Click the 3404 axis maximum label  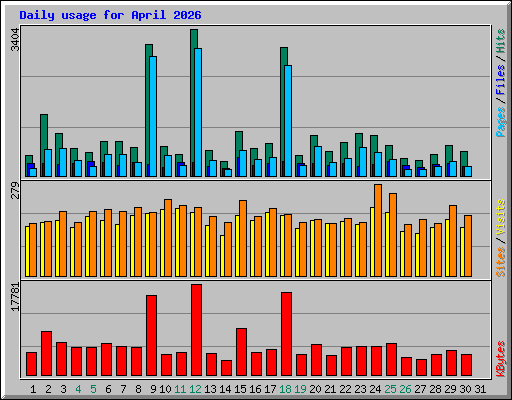pyautogui.click(x=15, y=39)
